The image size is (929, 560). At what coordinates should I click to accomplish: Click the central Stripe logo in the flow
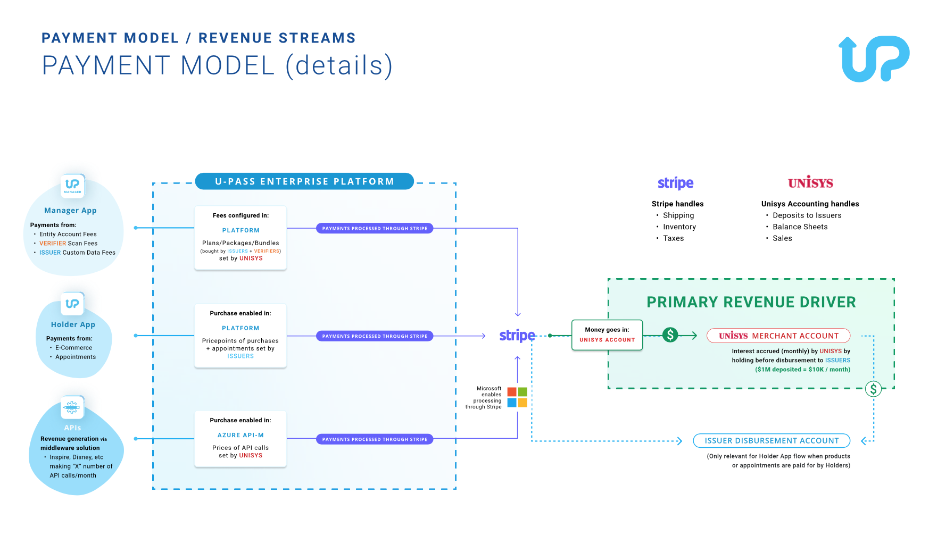[x=517, y=336]
